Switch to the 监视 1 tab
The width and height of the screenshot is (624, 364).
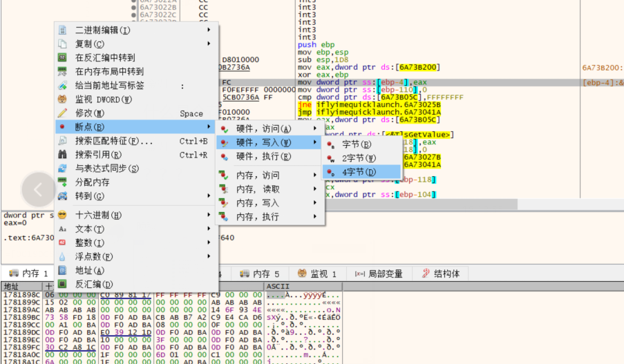point(316,274)
